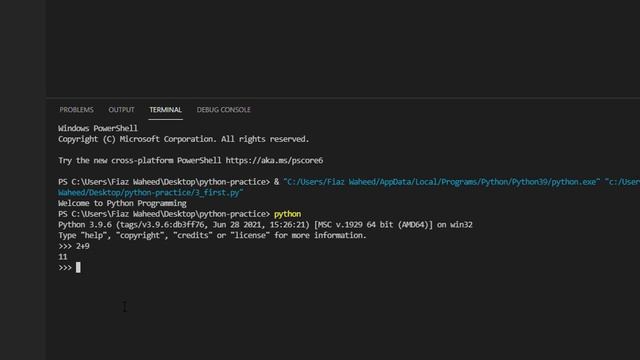The width and height of the screenshot is (640, 360).
Task: Click the 'Welcome to Python Programming' output line
Action: [x=122, y=203]
